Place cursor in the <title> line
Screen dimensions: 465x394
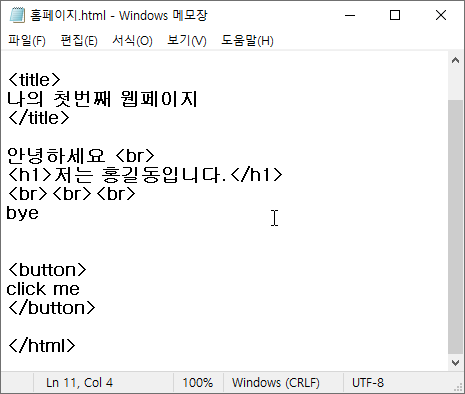(34, 80)
